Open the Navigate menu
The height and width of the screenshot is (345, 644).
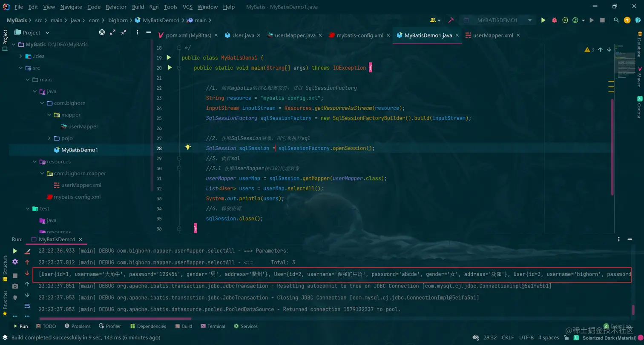tap(72, 7)
